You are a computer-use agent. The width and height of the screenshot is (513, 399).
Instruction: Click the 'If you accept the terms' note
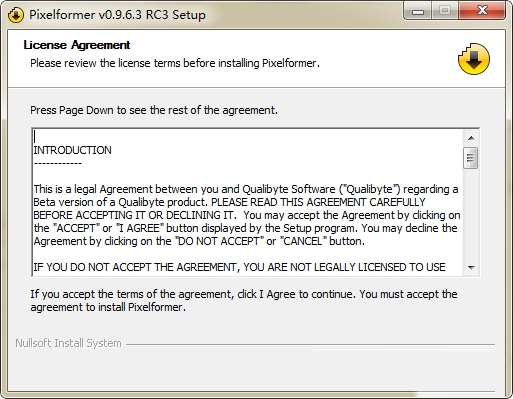click(244, 301)
